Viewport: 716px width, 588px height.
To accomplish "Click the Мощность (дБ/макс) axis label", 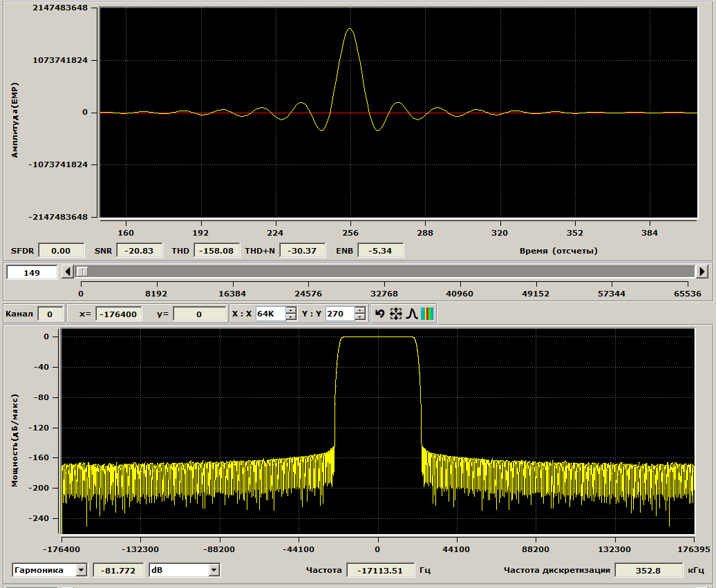I will (15, 441).
